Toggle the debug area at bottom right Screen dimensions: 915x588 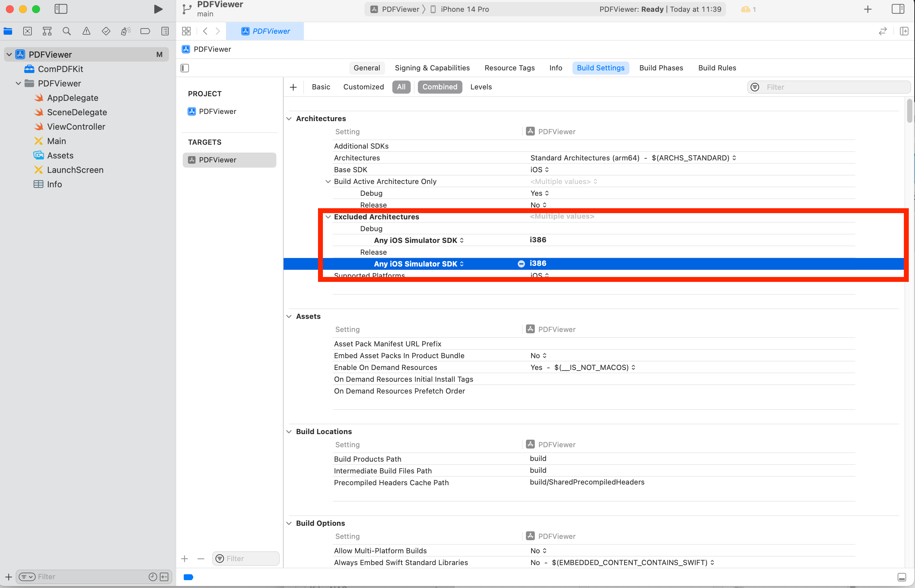(902, 577)
